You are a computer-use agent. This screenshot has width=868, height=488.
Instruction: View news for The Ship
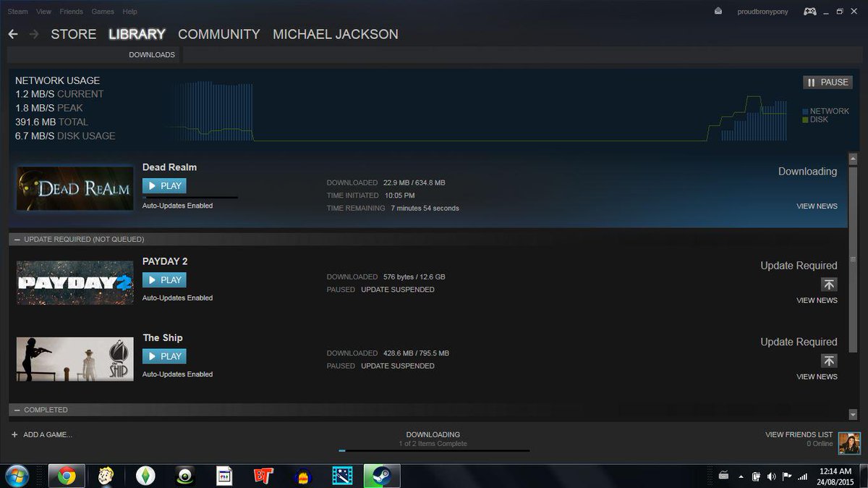tap(817, 376)
